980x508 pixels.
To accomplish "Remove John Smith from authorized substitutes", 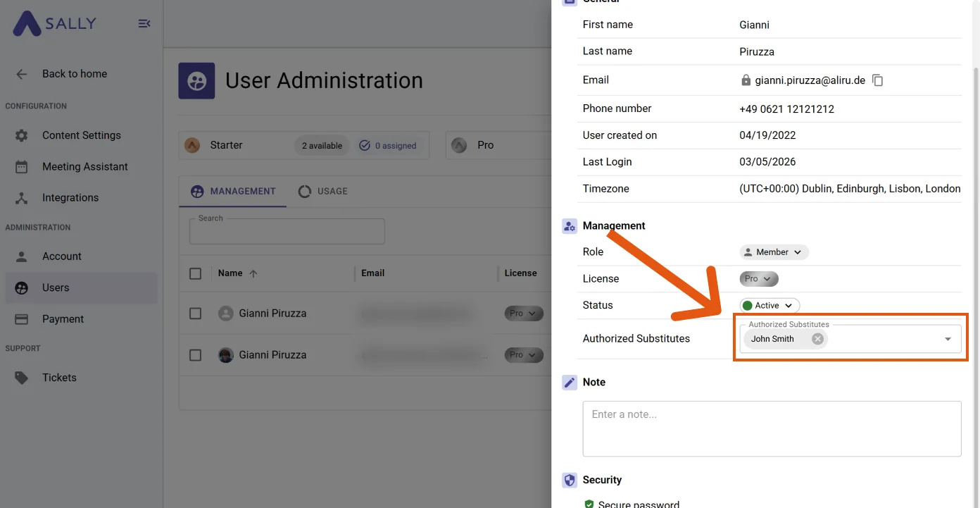I will 817,339.
